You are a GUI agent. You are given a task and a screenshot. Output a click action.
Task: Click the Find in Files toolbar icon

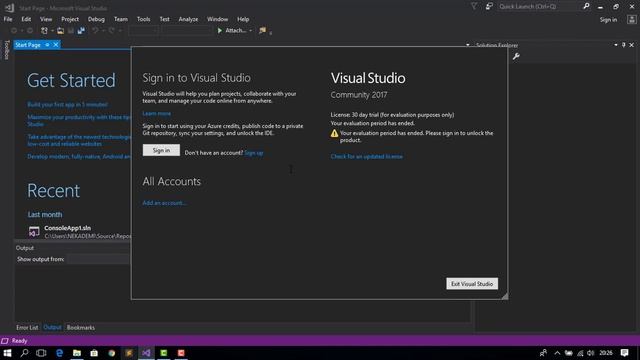click(262, 31)
